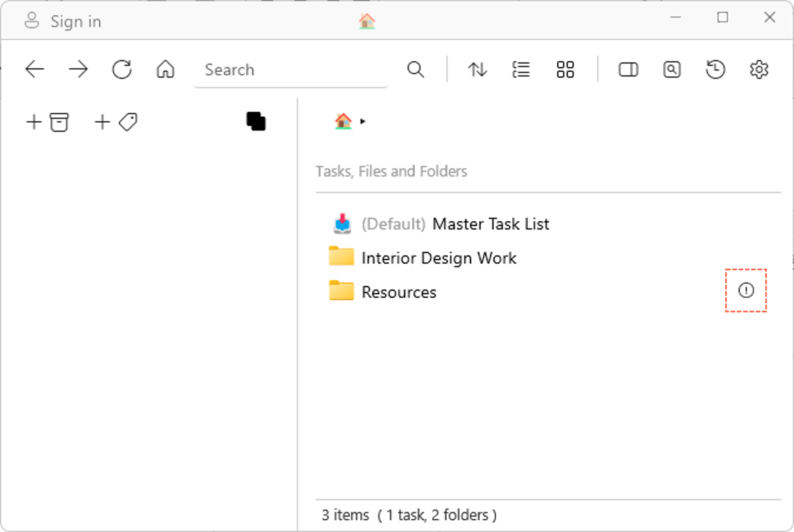The width and height of the screenshot is (794, 532).
Task: Open settings gear
Action: [759, 70]
